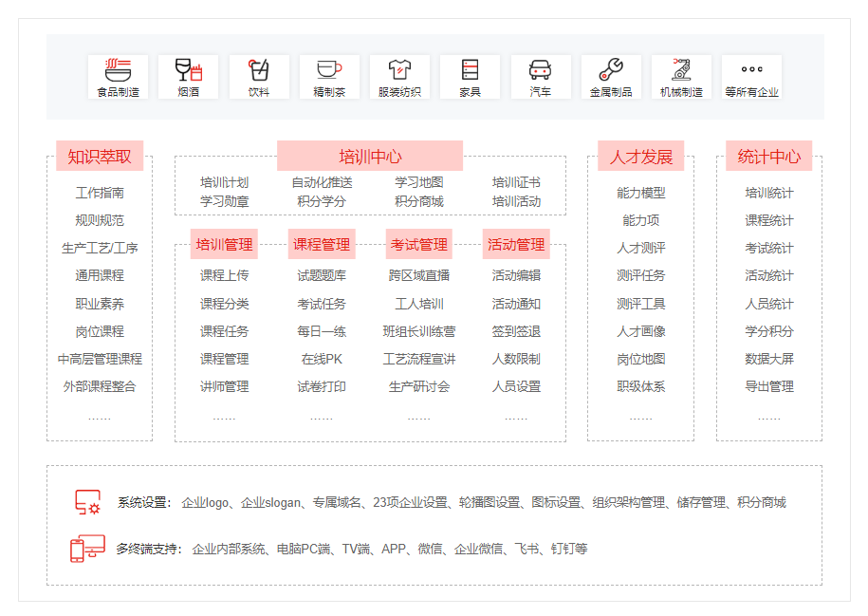Select 跨区域直播 item
The height and width of the screenshot is (616, 868).
419,275
